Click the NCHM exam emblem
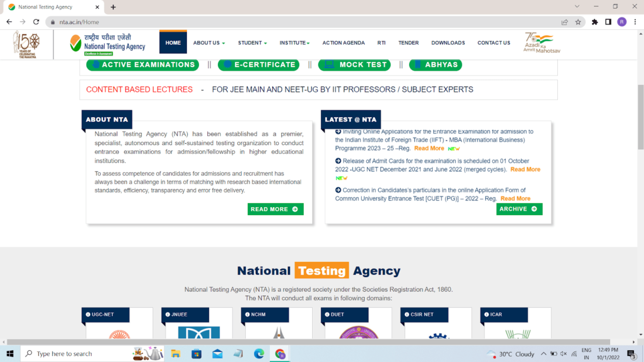This screenshot has width=644, height=362. click(x=279, y=332)
